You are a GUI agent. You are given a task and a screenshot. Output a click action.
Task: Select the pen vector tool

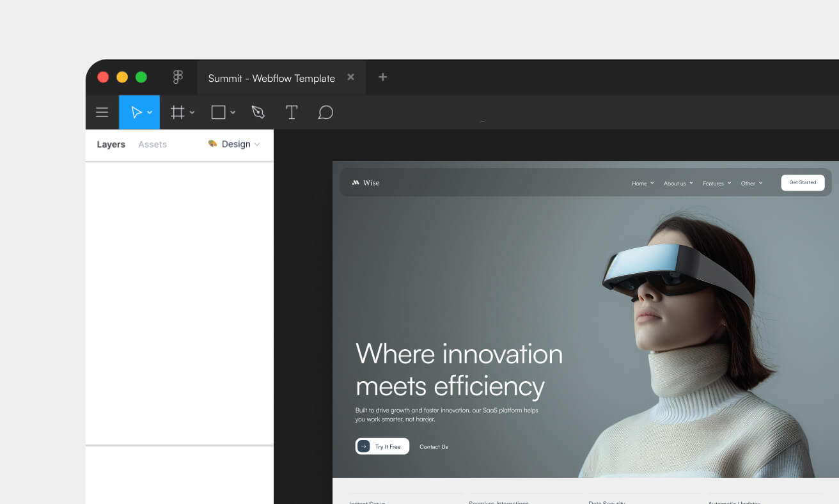tap(258, 112)
